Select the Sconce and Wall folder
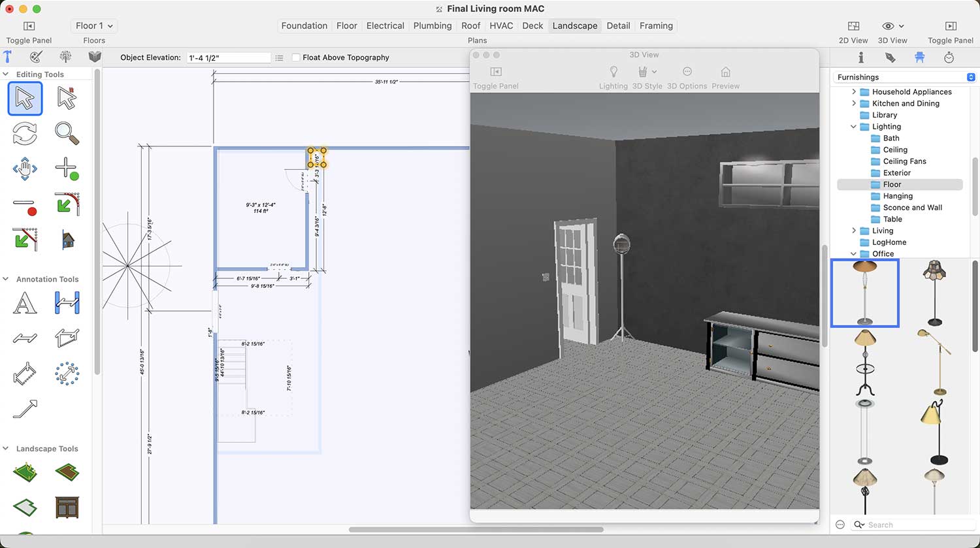Viewport: 980px width, 548px height. [x=912, y=208]
